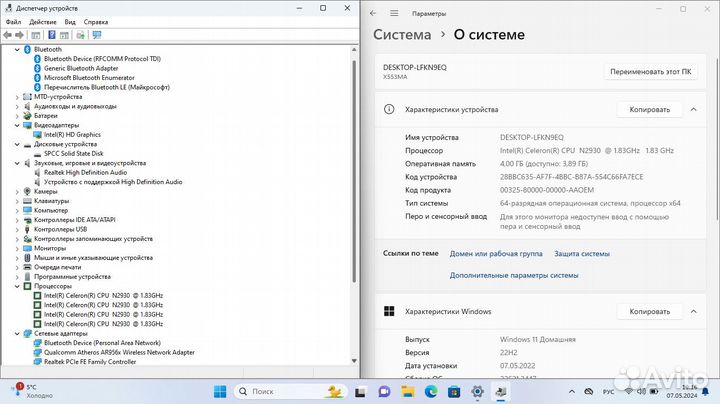Select Microsoft Bluetooth Enumerator entry
The image size is (720, 404).
pyautogui.click(x=89, y=78)
